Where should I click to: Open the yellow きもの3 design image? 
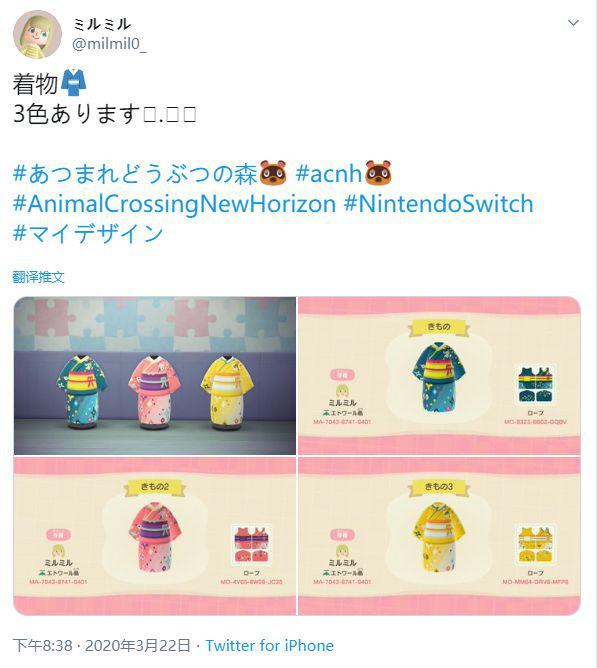(x=439, y=536)
